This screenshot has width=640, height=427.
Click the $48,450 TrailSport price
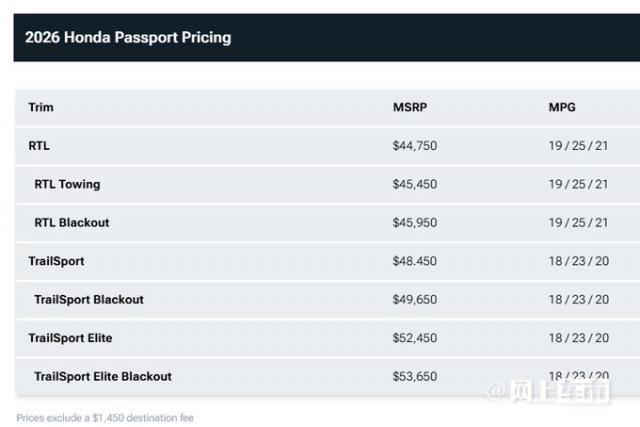415,261
